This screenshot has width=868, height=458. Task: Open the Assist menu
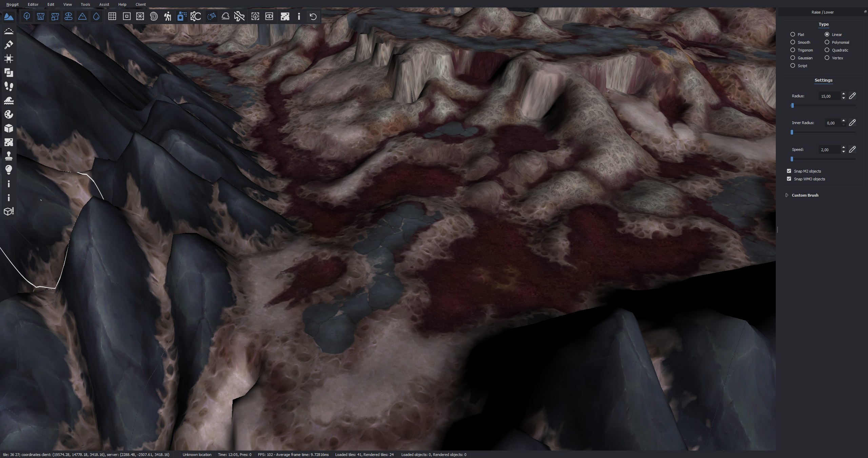(x=104, y=4)
